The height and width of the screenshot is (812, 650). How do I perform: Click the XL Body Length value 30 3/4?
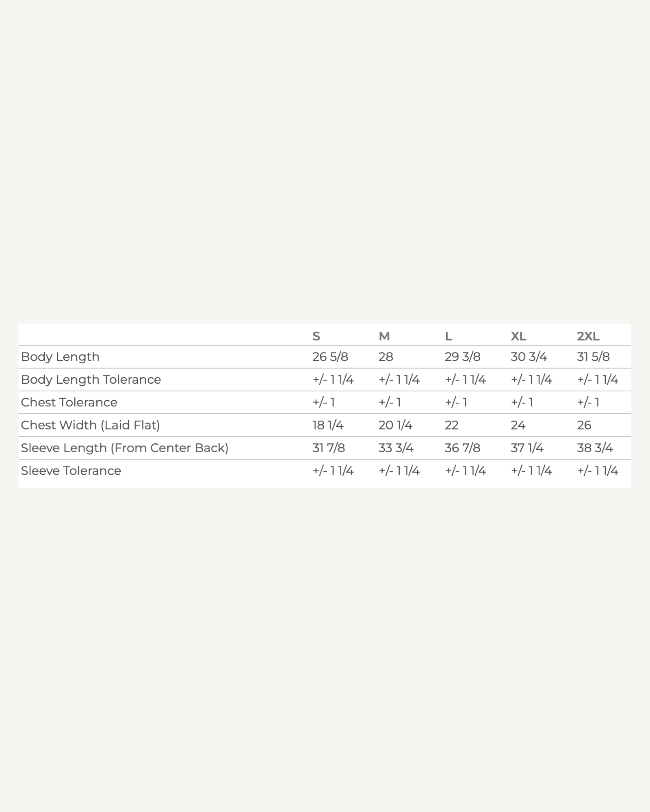click(529, 357)
